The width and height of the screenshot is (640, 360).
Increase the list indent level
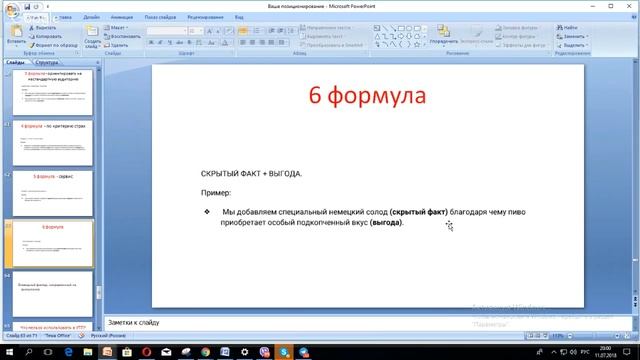[280, 31]
